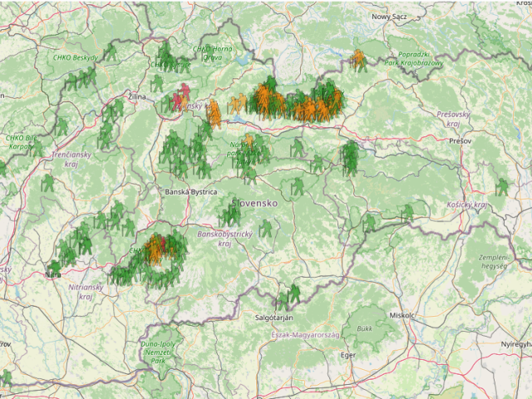Screen dimensions: 532x399
Task: Select the Trenčiansky kraj region label
Action: click(x=71, y=159)
